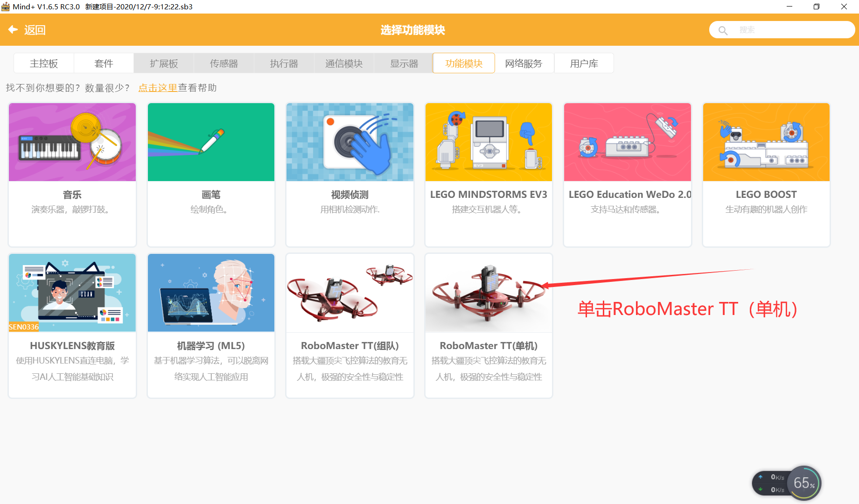The width and height of the screenshot is (859, 504).
Task: Click the LEGO BOOST title
Action: [766, 195]
